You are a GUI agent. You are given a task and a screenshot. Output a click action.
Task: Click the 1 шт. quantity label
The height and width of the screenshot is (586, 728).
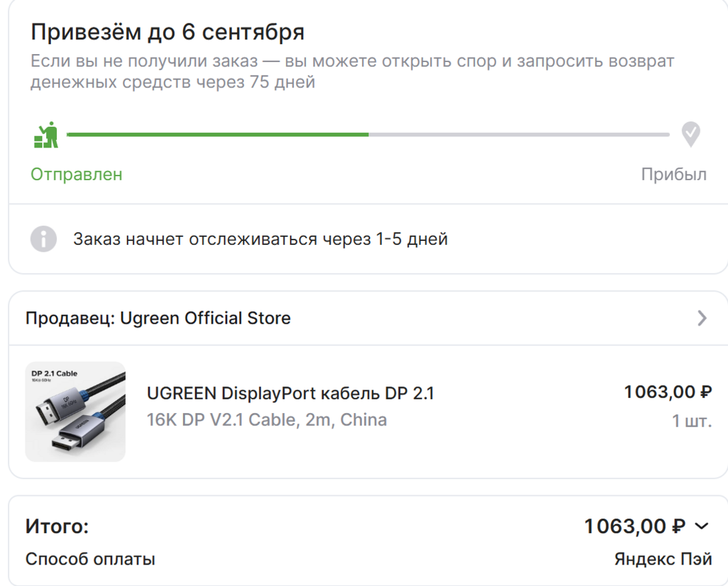point(691,421)
